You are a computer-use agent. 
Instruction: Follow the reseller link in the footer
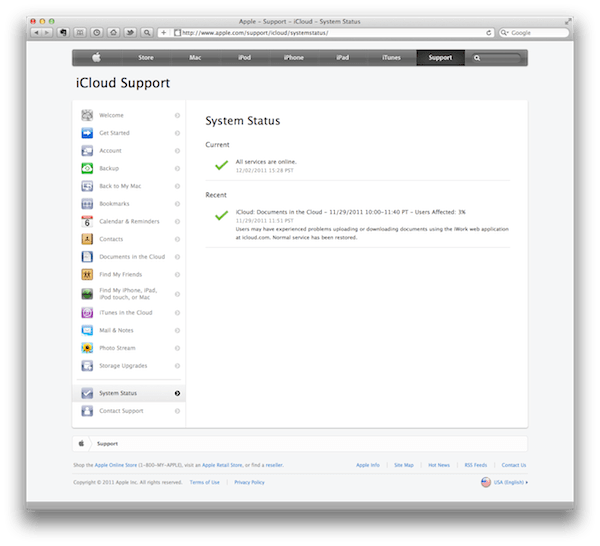pos(274,465)
